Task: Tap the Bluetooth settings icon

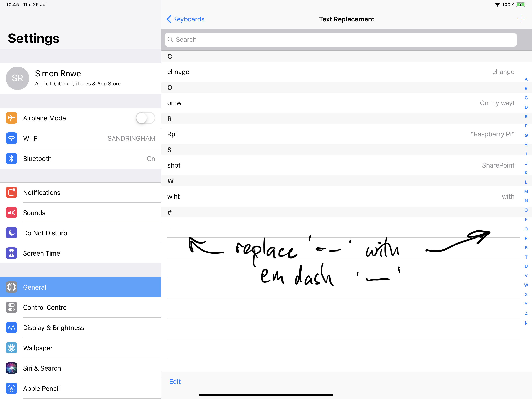Action: point(11,159)
